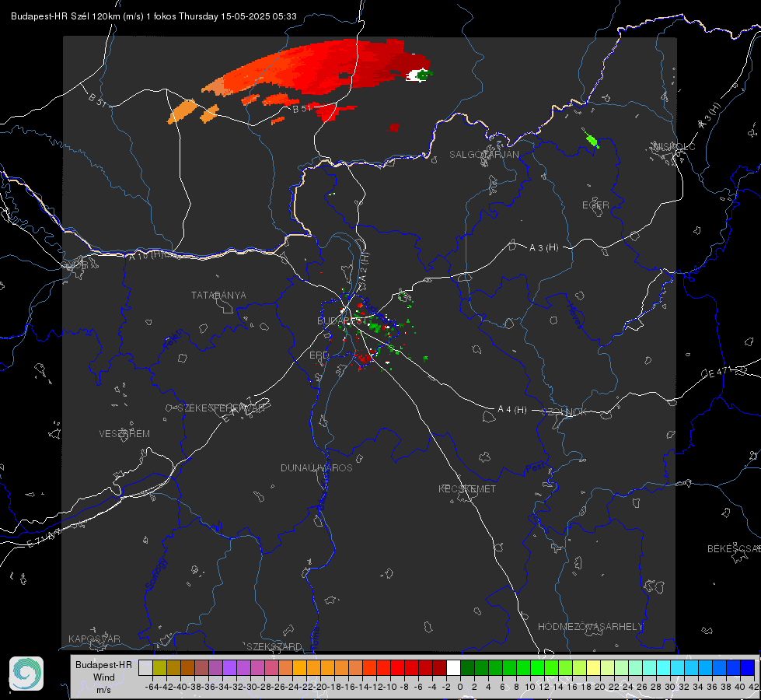The height and width of the screenshot is (700, 761).
Task: Click the A 3 (H) label near Eger
Action: tap(543, 248)
